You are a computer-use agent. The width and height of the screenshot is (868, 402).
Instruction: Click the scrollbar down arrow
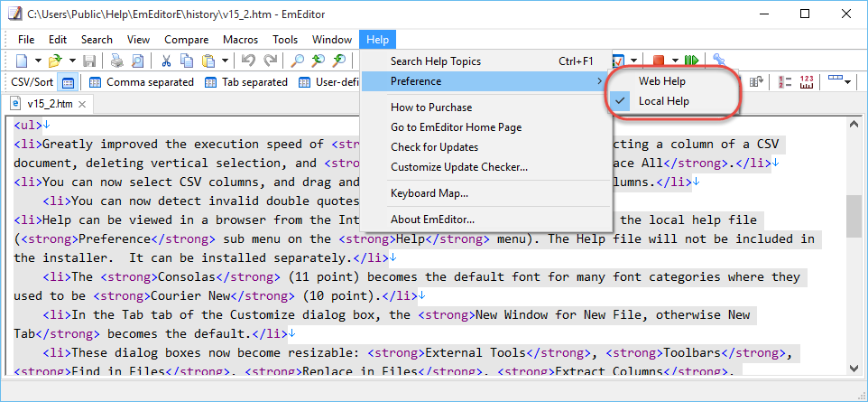click(854, 368)
